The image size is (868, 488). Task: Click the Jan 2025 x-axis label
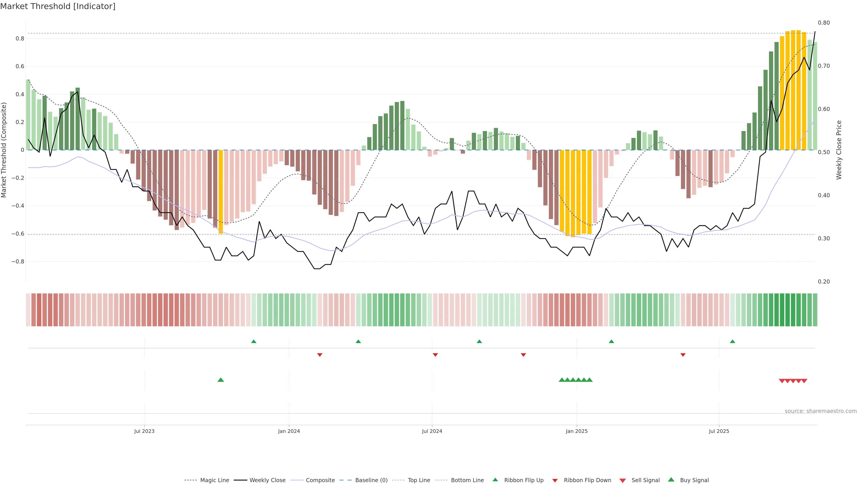coord(577,431)
